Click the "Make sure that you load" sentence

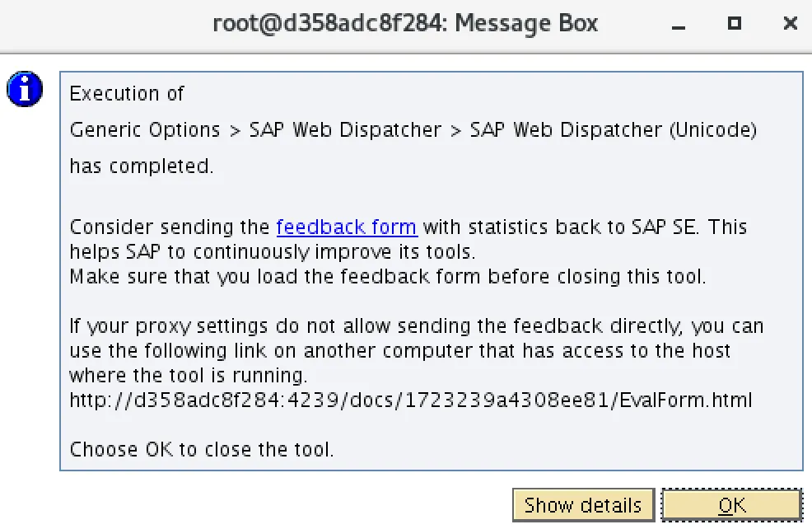[x=387, y=277]
